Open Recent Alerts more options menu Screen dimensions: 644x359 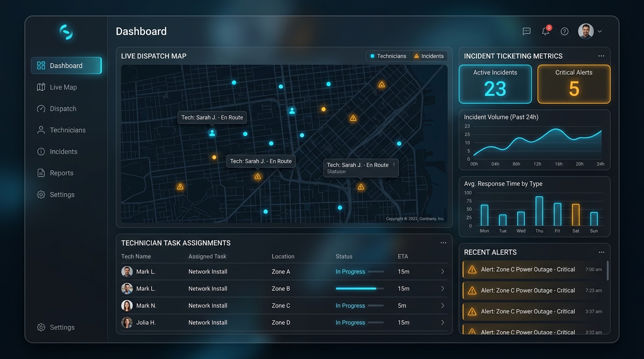[601, 252]
